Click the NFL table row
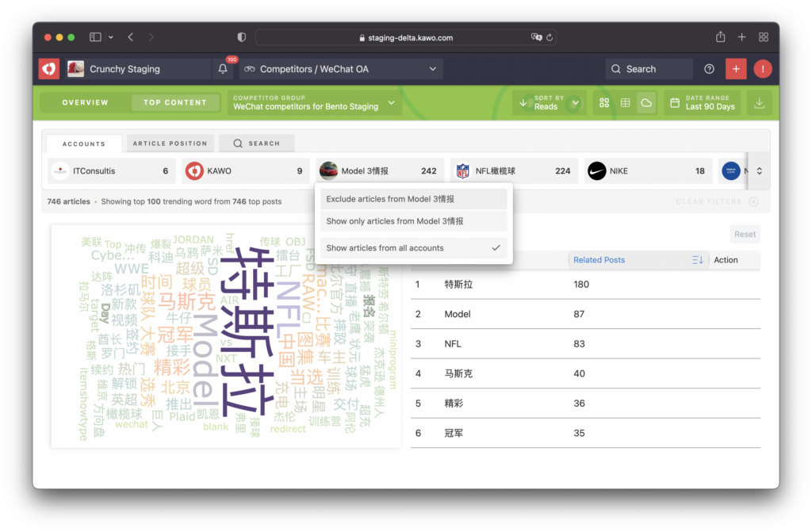Viewport: 812px width, 532px height. point(585,344)
